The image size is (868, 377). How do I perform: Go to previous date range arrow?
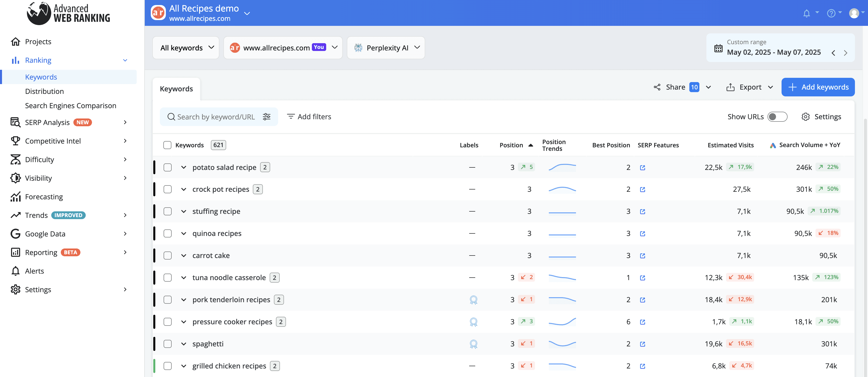click(x=833, y=53)
